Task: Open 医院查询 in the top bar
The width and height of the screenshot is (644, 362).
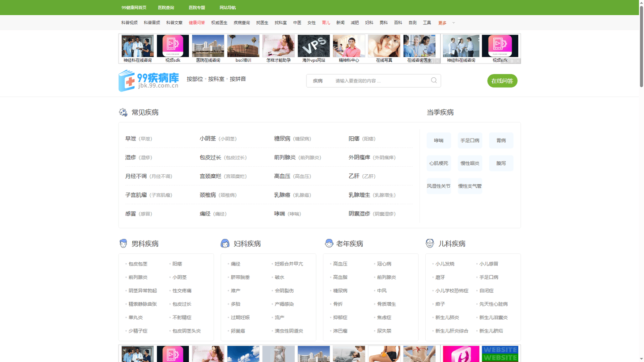Action: click(x=166, y=8)
